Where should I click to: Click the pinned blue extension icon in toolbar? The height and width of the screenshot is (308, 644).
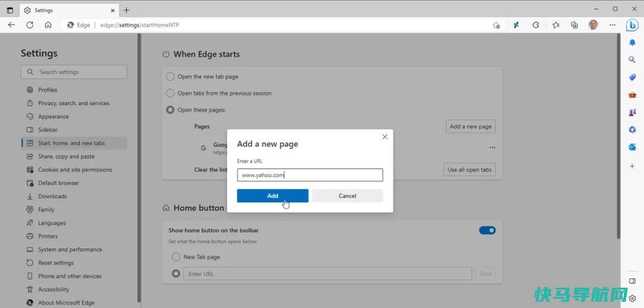click(x=516, y=25)
